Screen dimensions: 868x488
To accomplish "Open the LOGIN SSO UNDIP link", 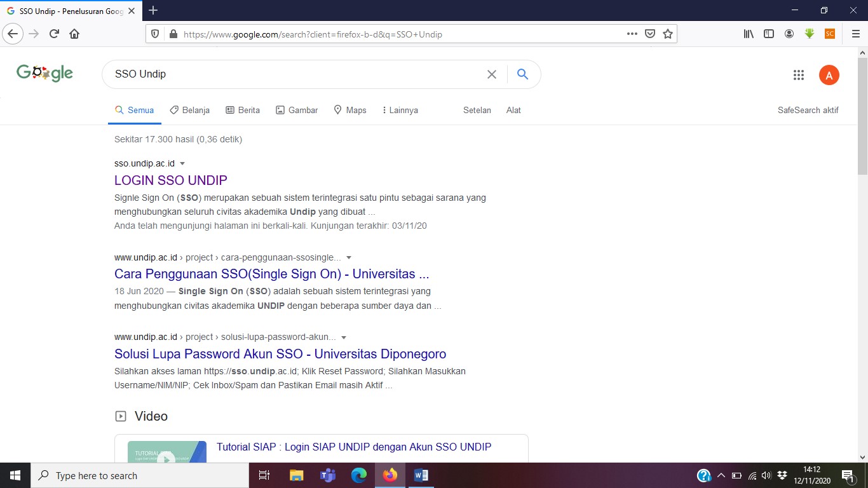I will coord(170,180).
